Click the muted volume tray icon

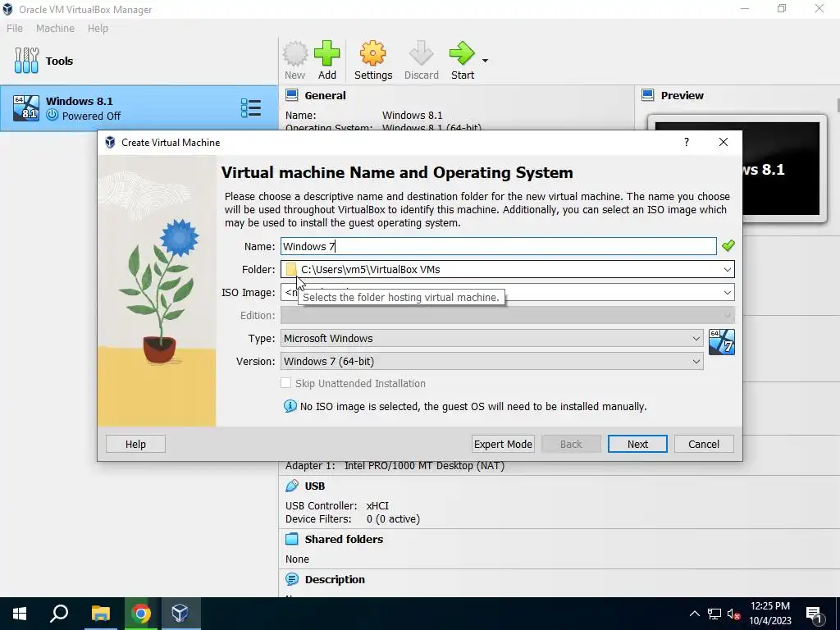coord(733,614)
